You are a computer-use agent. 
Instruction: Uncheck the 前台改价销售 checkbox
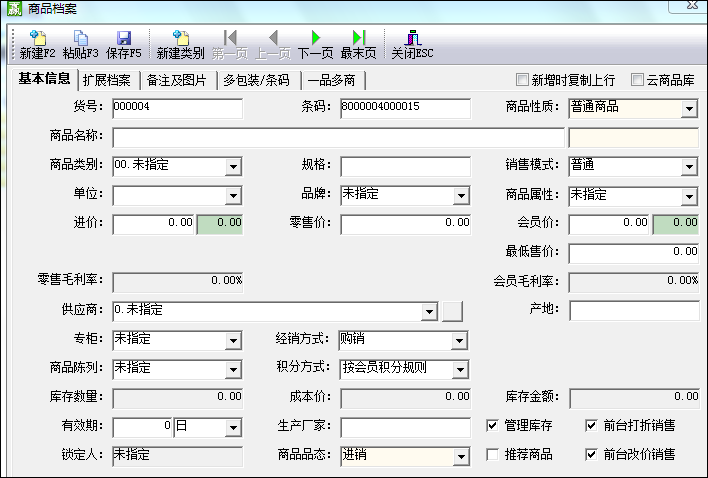591,454
